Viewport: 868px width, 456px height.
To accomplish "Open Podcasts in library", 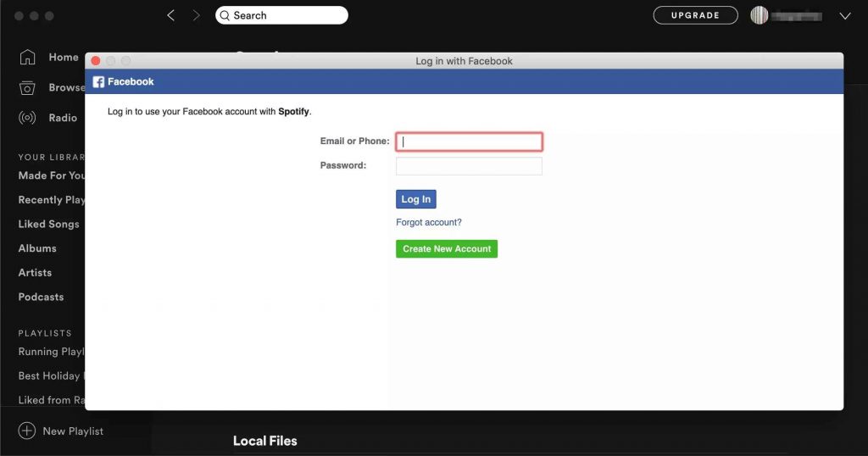I will click(41, 298).
